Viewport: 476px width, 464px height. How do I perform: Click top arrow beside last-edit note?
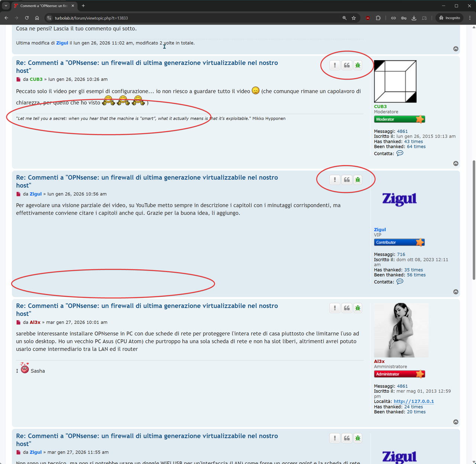click(456, 49)
